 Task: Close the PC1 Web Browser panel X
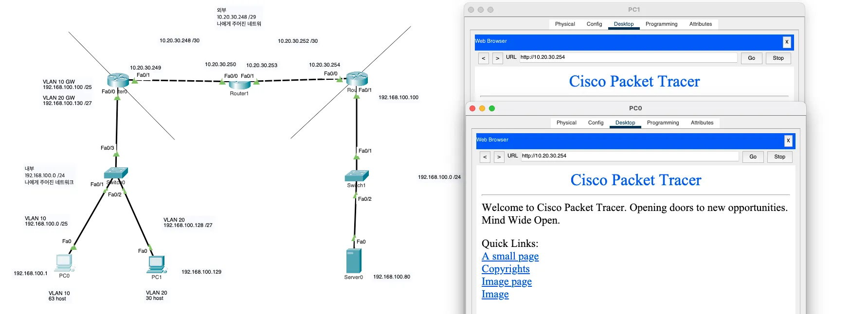coord(787,42)
